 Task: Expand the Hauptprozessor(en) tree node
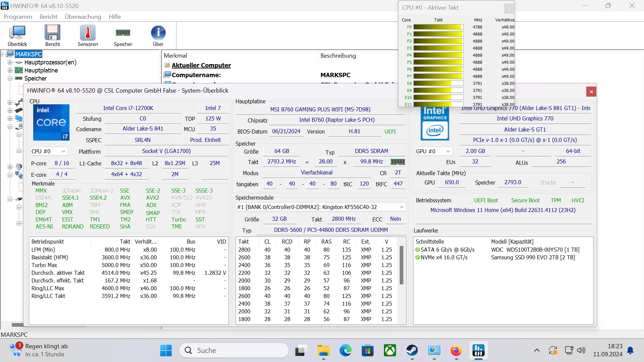coord(10,62)
